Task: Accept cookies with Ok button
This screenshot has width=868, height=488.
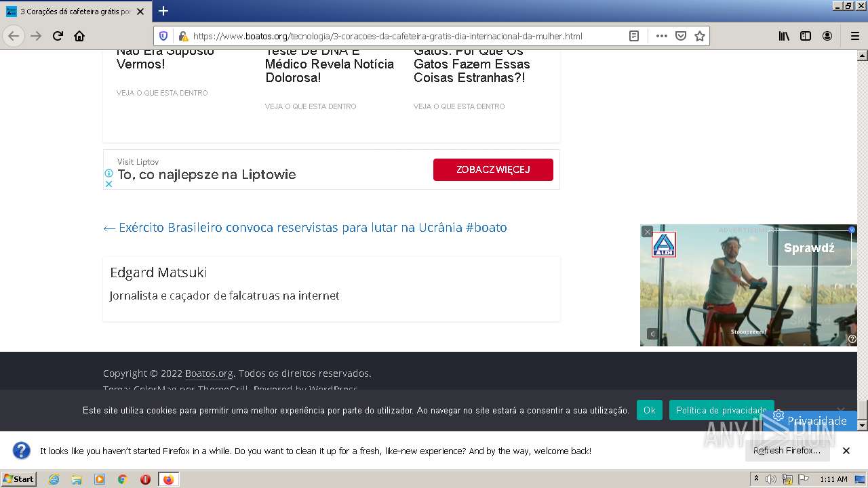Action: point(649,410)
